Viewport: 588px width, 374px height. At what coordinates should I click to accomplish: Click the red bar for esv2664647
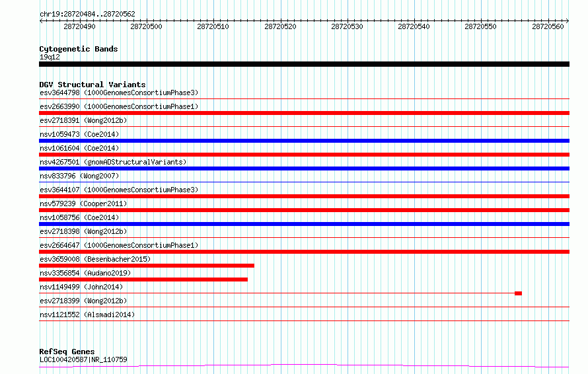pos(304,252)
